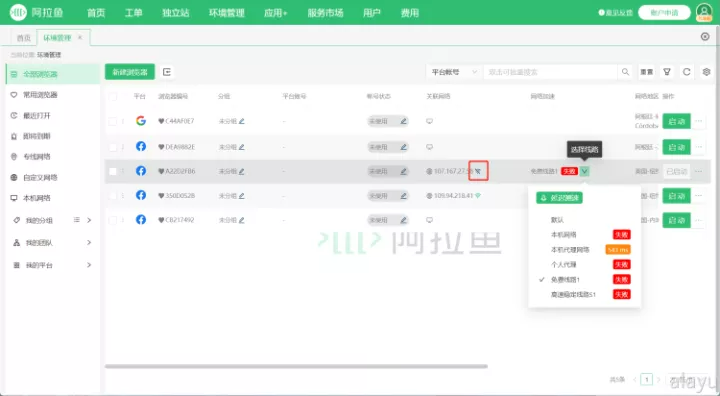Edit group pencil for row C44AF0E7
This screenshot has width=720, height=396.
click(242, 121)
